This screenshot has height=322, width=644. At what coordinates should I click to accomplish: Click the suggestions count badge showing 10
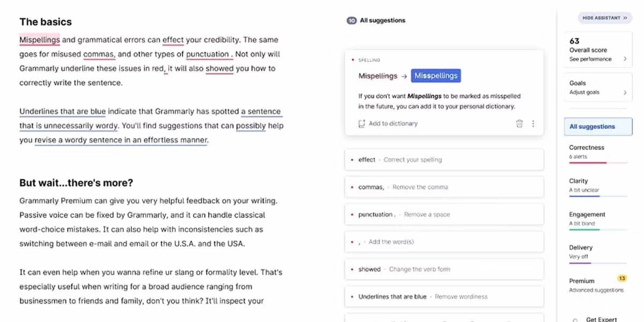coord(352,21)
